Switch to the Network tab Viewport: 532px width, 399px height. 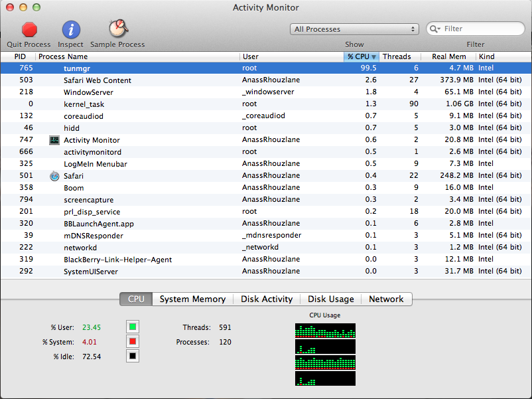tap(386, 299)
